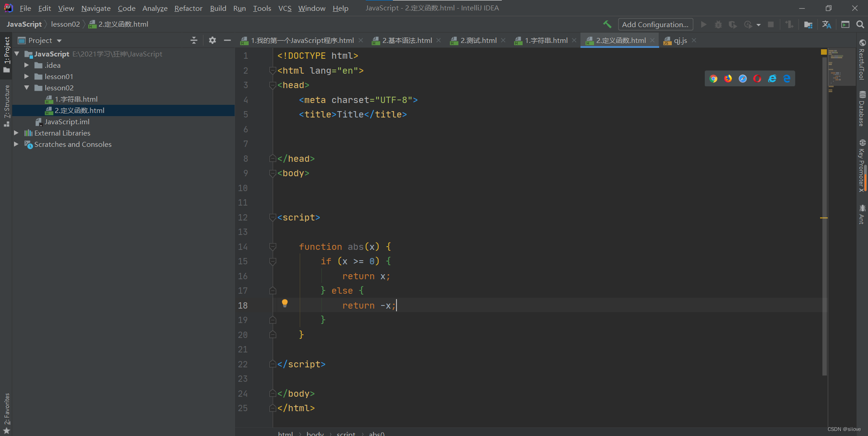This screenshot has height=436, width=868.
Task: Click the Translate icon in toolbar
Action: (827, 24)
